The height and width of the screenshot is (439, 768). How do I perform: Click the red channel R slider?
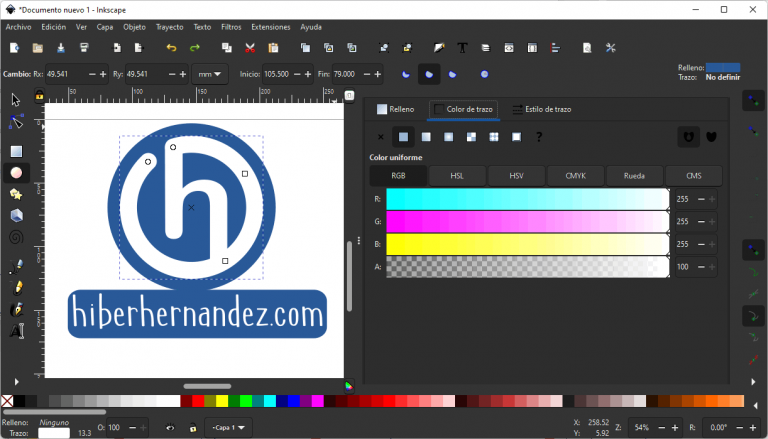tap(526, 199)
